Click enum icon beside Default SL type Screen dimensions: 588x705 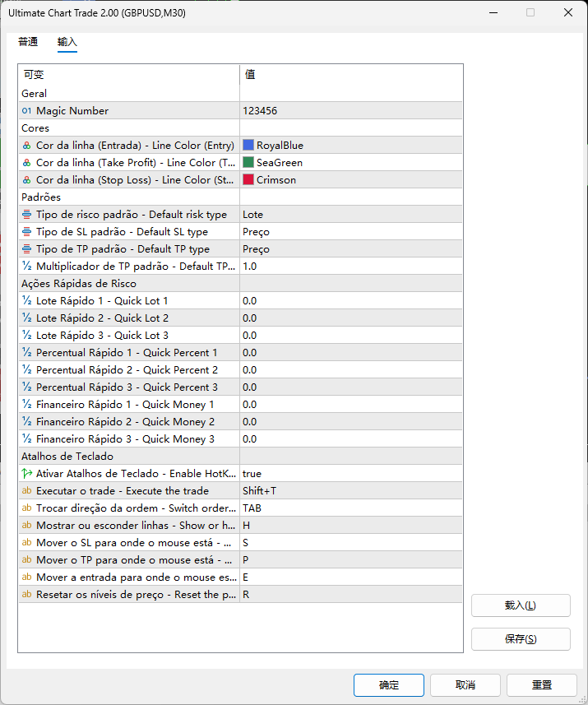click(x=26, y=231)
